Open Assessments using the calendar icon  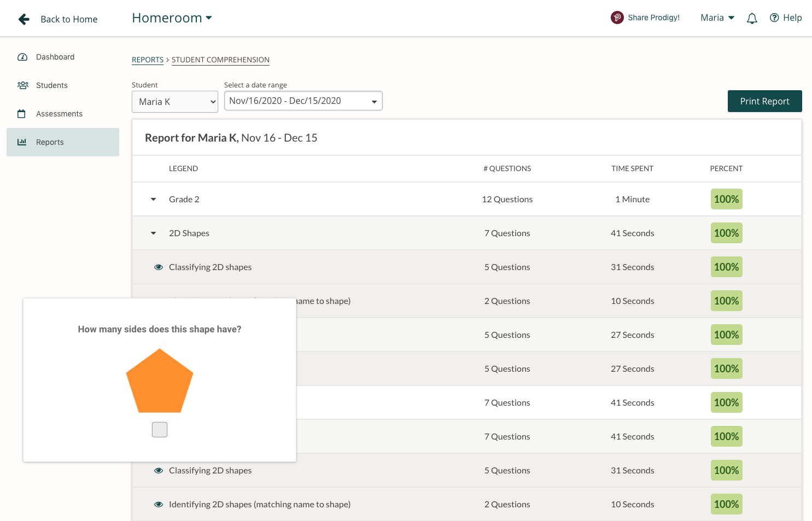(x=22, y=114)
